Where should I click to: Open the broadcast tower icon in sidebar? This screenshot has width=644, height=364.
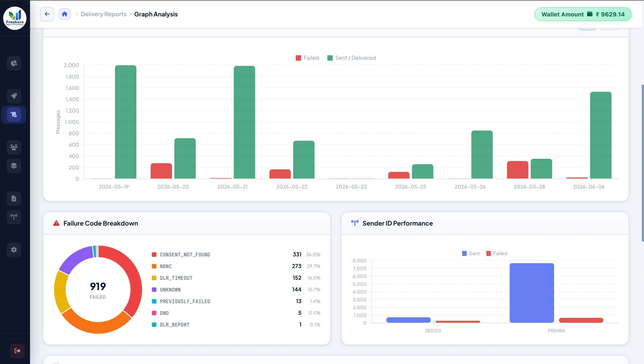(14, 217)
